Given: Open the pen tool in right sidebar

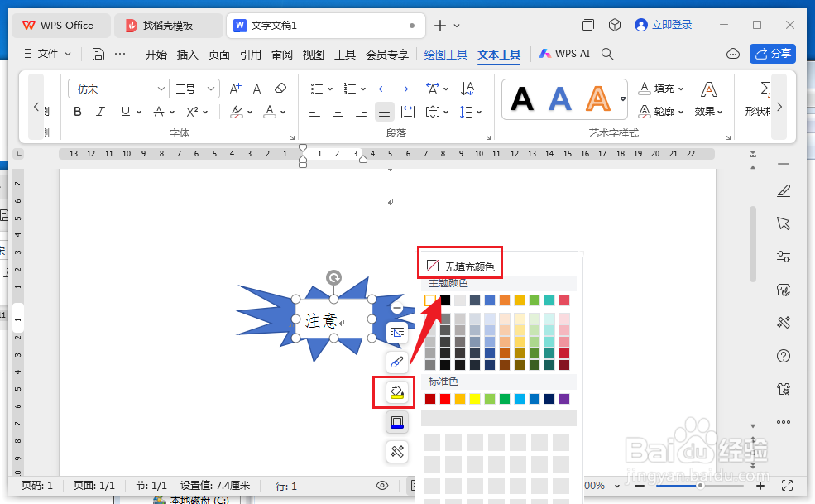Looking at the screenshot, I should [x=784, y=191].
